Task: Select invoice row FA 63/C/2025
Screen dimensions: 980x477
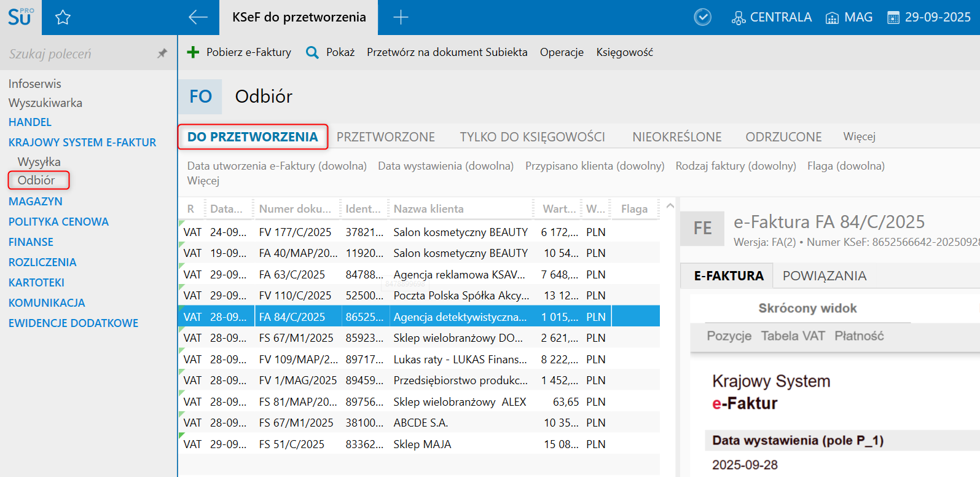Action: 419,274
